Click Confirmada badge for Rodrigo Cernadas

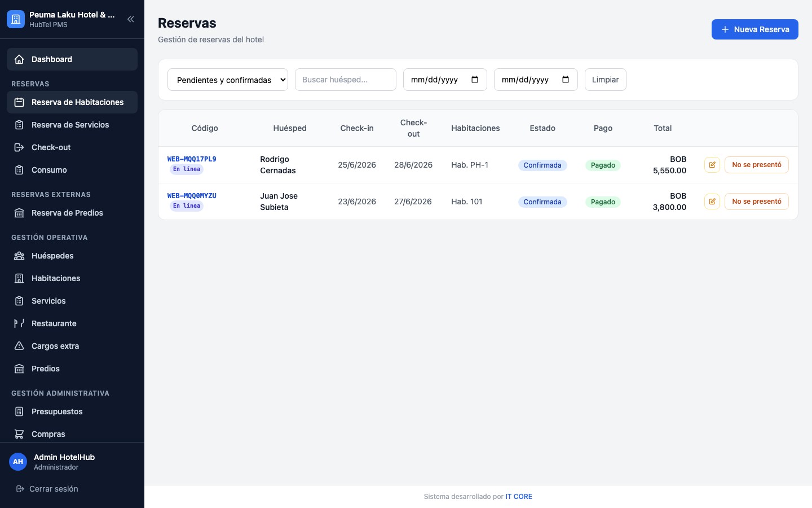pos(542,165)
